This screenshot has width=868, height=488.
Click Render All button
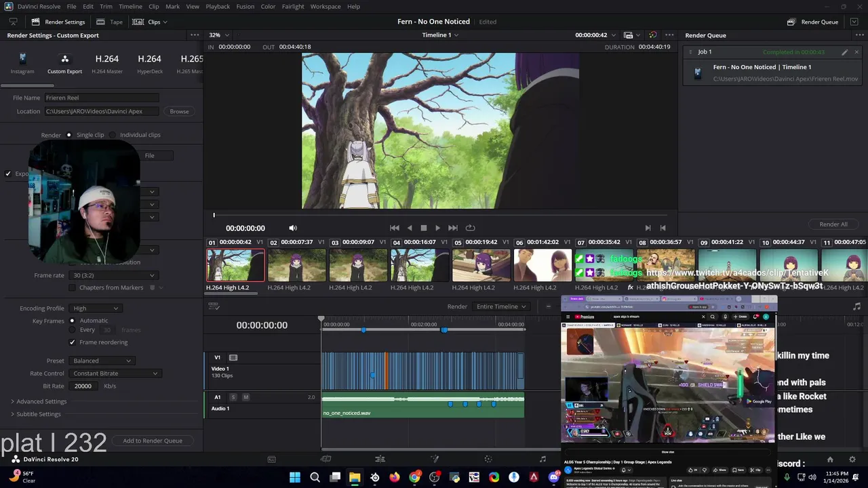tap(833, 224)
